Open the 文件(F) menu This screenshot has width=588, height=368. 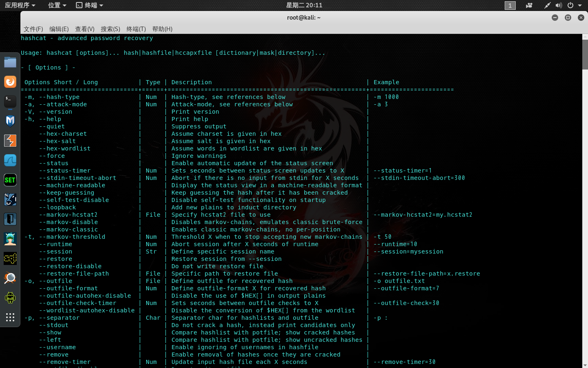[33, 29]
